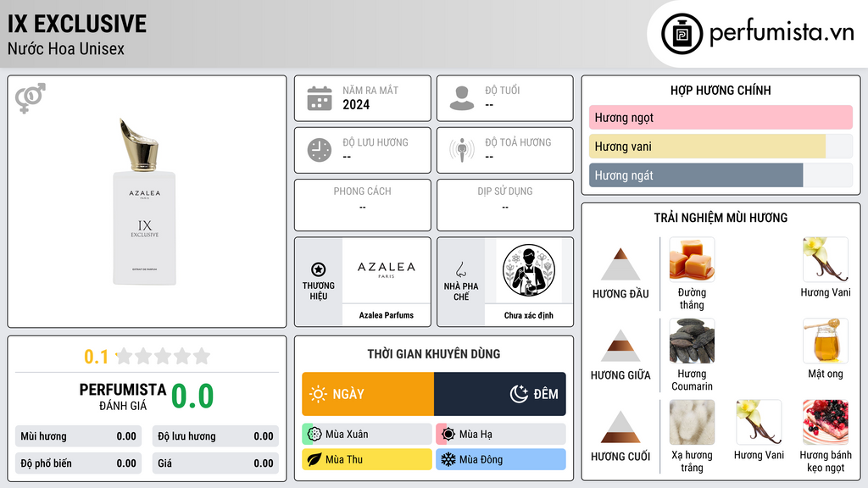Click the PHONG CÁCH style box
Screen dimensions: 868x488
[x=363, y=205]
